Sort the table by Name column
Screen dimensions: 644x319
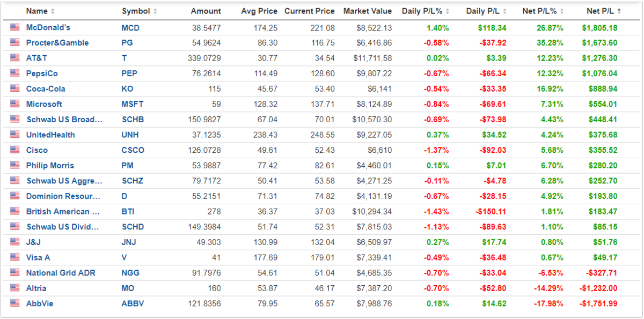click(x=40, y=11)
